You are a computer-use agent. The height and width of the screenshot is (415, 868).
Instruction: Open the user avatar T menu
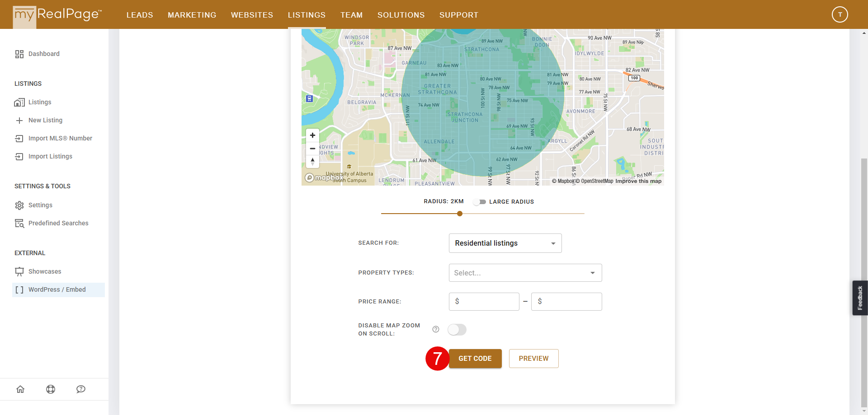point(840,14)
